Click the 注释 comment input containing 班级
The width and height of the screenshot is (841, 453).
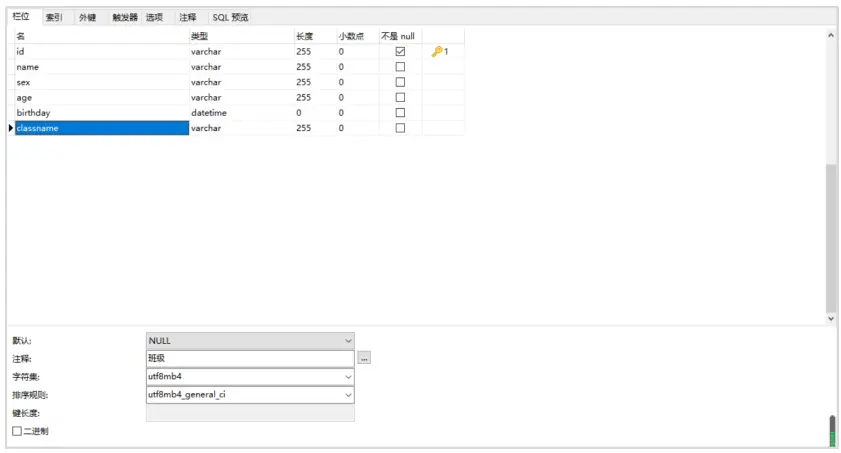tap(250, 358)
